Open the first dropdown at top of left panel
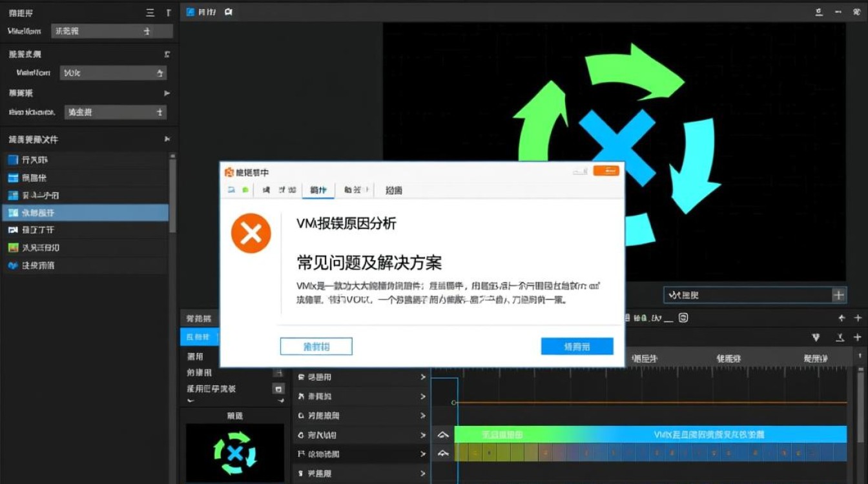 (x=113, y=31)
